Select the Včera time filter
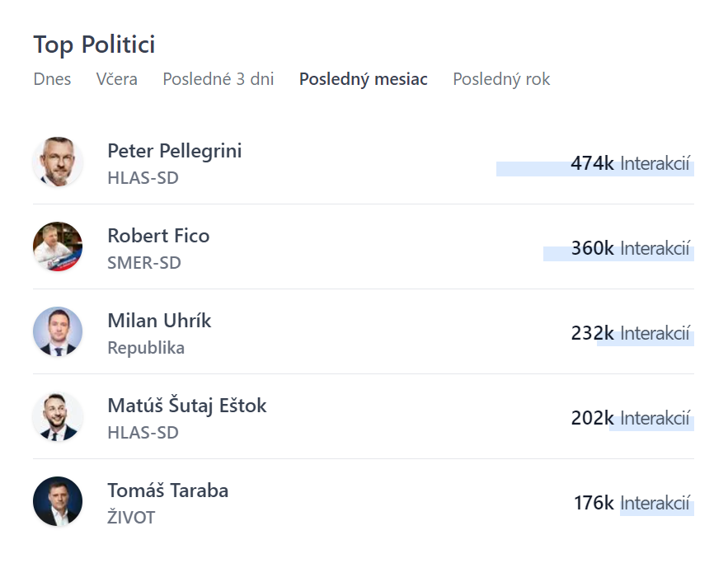 (117, 79)
